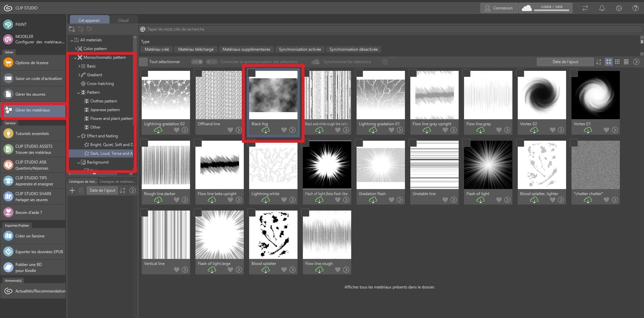Collapse the Pattern tree node
Screen dimensions: 644x318
coord(79,93)
